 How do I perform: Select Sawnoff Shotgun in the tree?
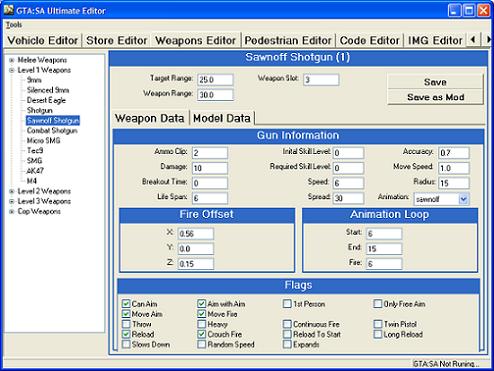point(53,120)
